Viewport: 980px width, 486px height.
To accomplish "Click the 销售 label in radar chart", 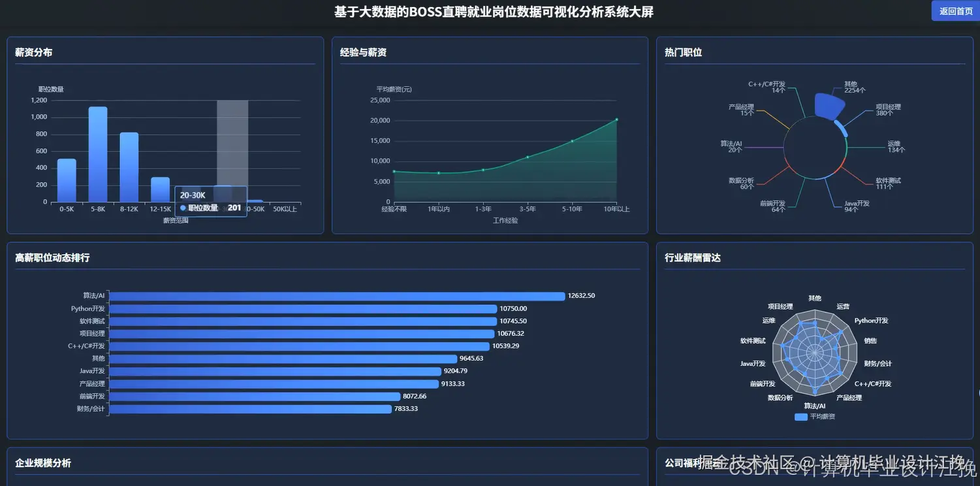I will 870,341.
